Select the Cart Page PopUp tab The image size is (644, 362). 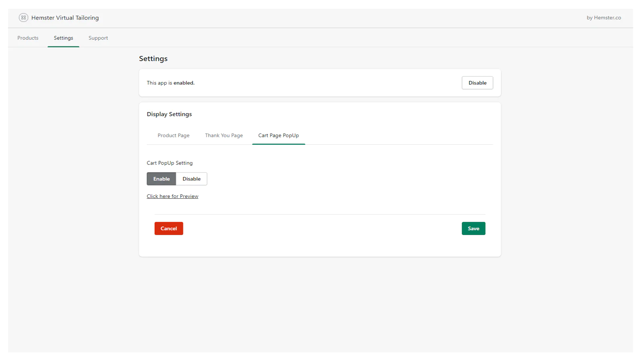point(279,136)
